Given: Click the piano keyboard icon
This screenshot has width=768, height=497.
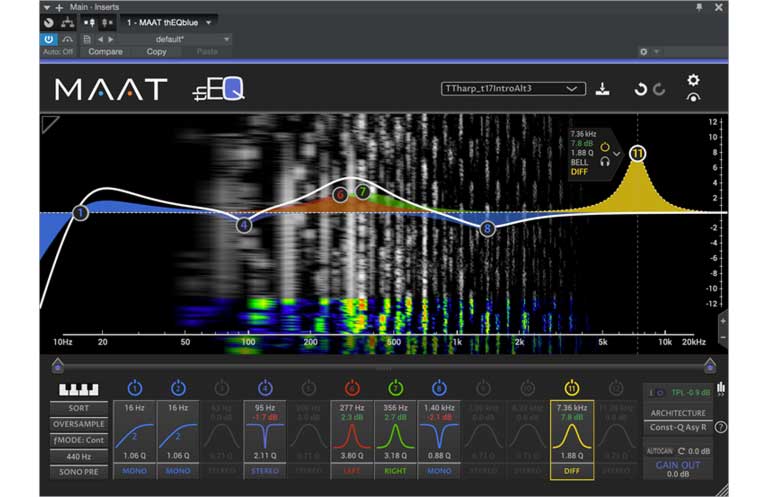Looking at the screenshot, I should (x=78, y=389).
